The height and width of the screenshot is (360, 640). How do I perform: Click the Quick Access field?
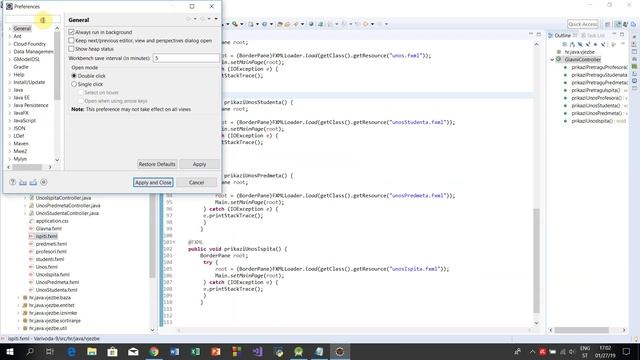(582, 24)
